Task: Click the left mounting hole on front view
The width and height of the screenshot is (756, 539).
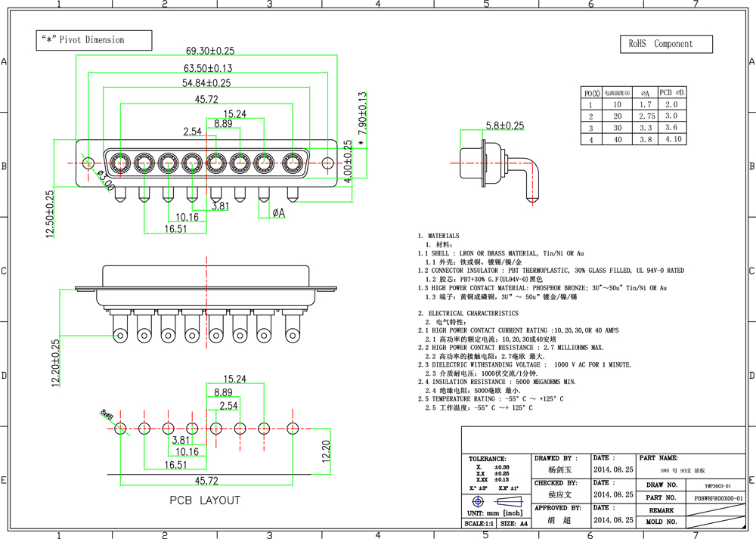Action: click(x=88, y=163)
